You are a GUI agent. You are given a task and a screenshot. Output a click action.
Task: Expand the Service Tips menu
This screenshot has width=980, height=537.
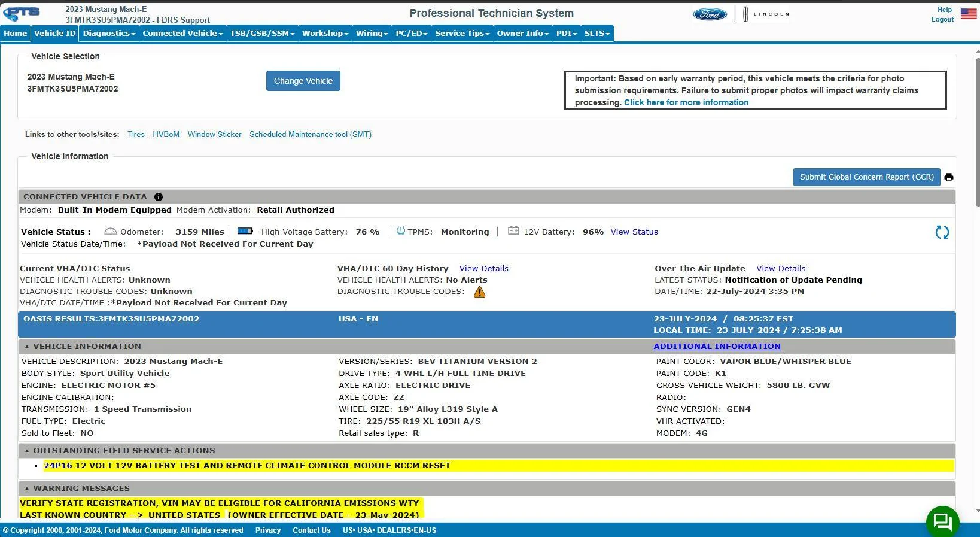462,34
